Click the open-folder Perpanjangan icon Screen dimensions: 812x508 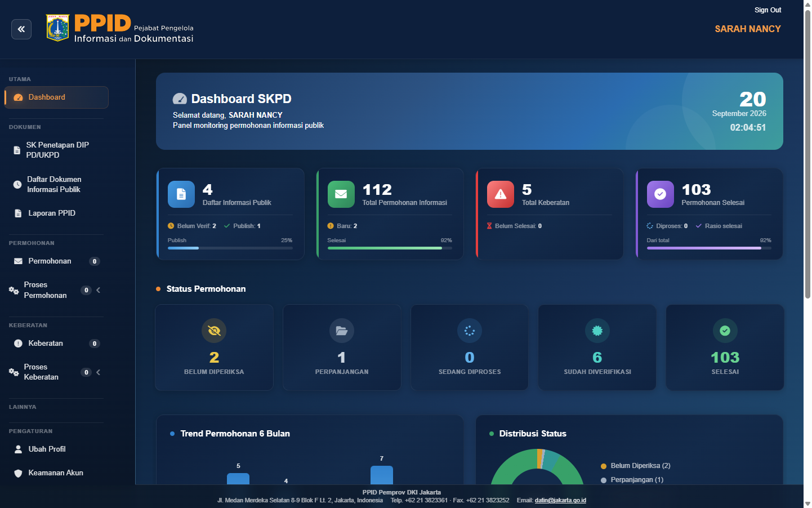(342, 331)
